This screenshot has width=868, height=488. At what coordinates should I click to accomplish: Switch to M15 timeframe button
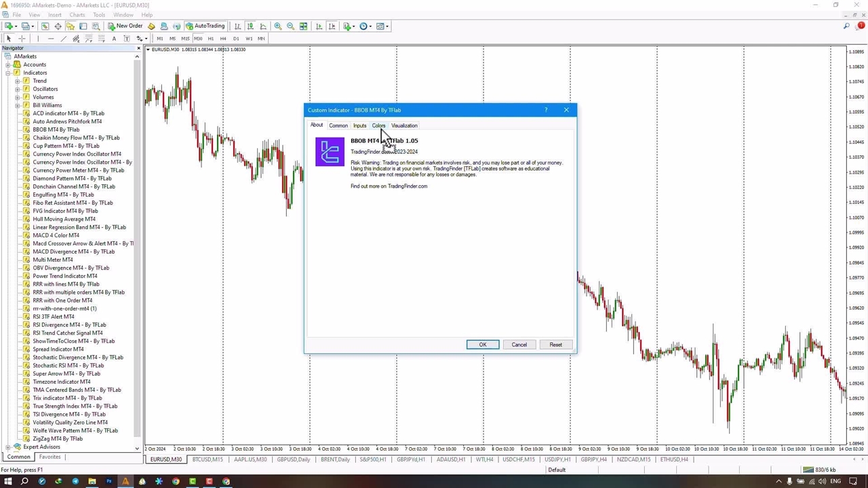(184, 39)
